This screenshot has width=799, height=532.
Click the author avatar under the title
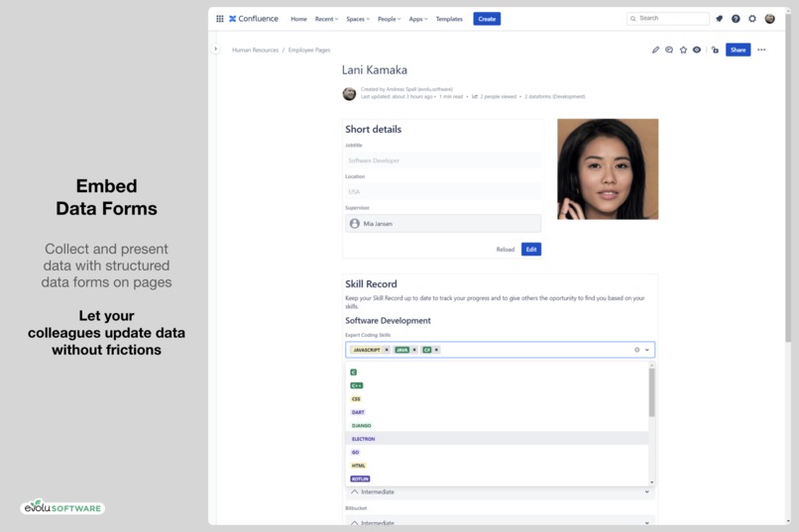[349, 94]
